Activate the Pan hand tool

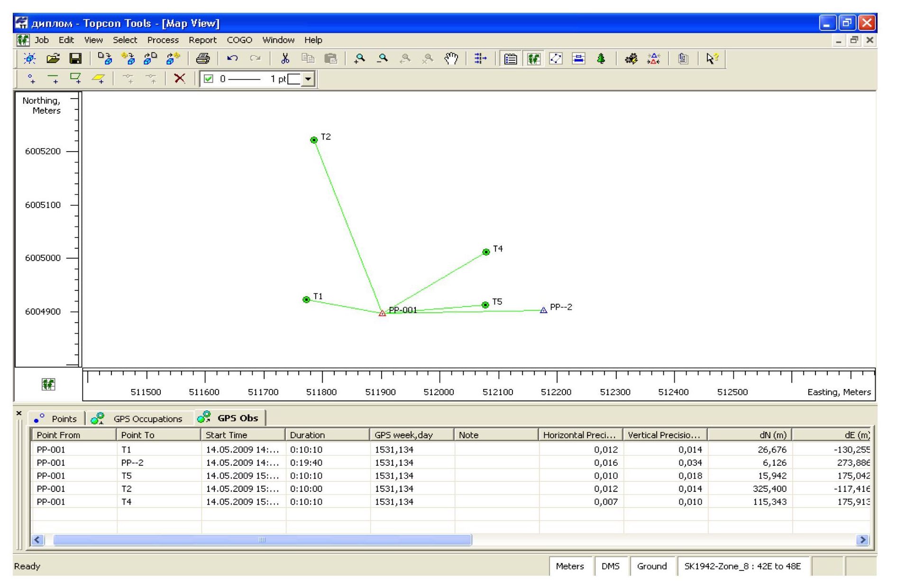(451, 59)
